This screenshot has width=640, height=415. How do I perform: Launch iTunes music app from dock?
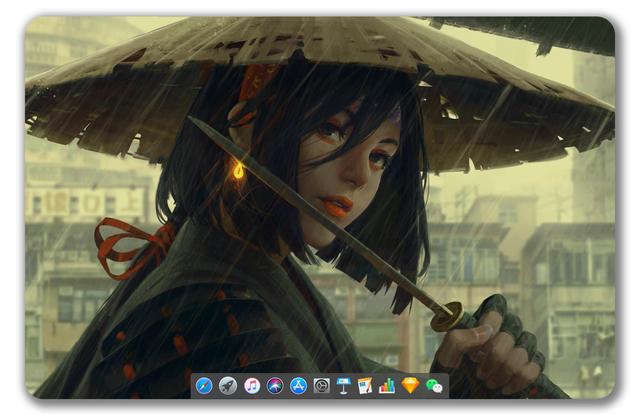tap(252, 386)
